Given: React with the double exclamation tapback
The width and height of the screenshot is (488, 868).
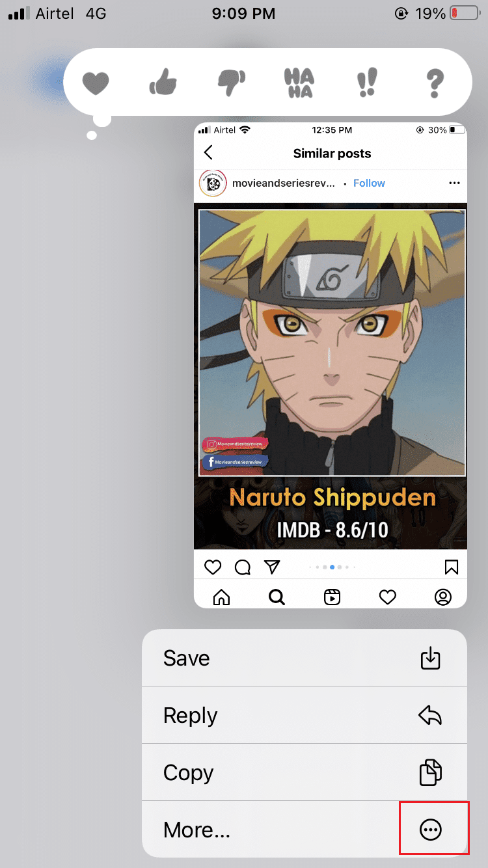Looking at the screenshot, I should [x=368, y=83].
